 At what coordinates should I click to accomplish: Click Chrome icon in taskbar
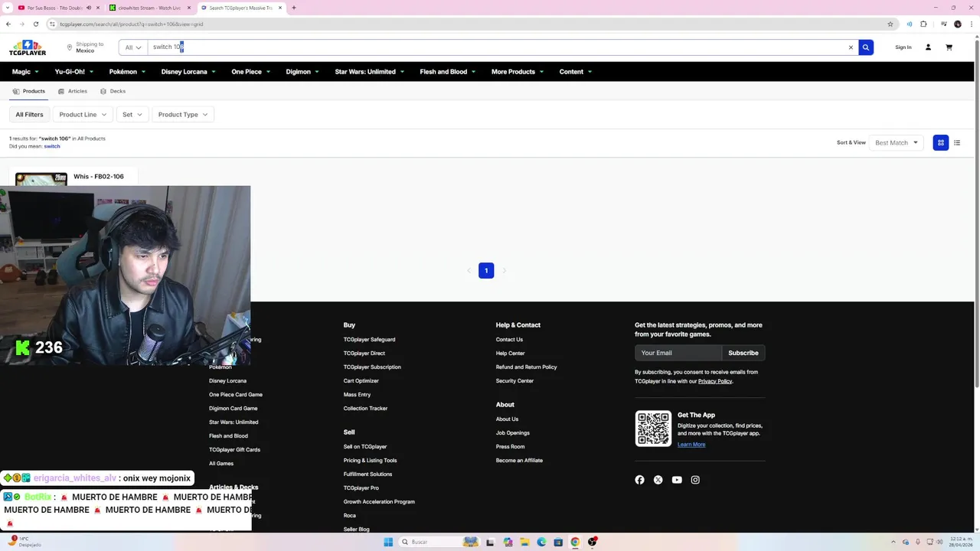[575, 542]
